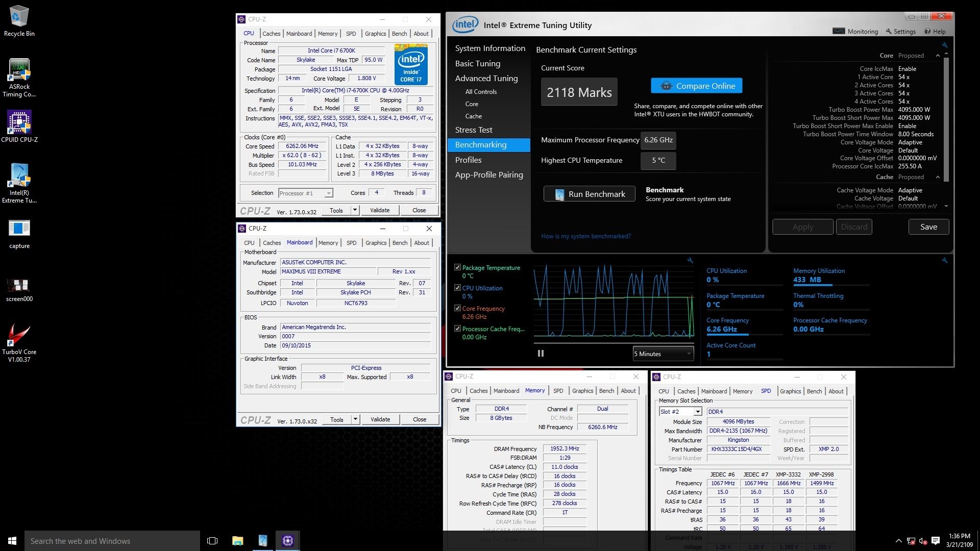
Task: Toggle CPU Utilization checkbox in XTU monitor
Action: click(x=457, y=288)
